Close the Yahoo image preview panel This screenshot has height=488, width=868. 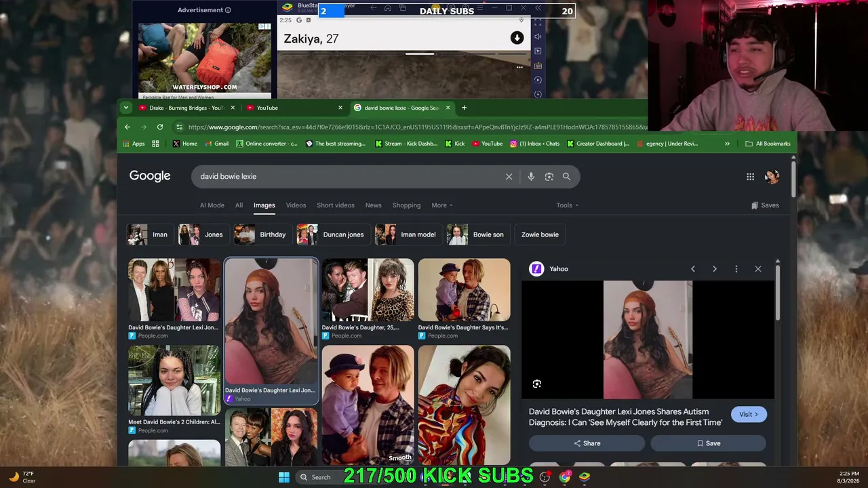[758, 269]
